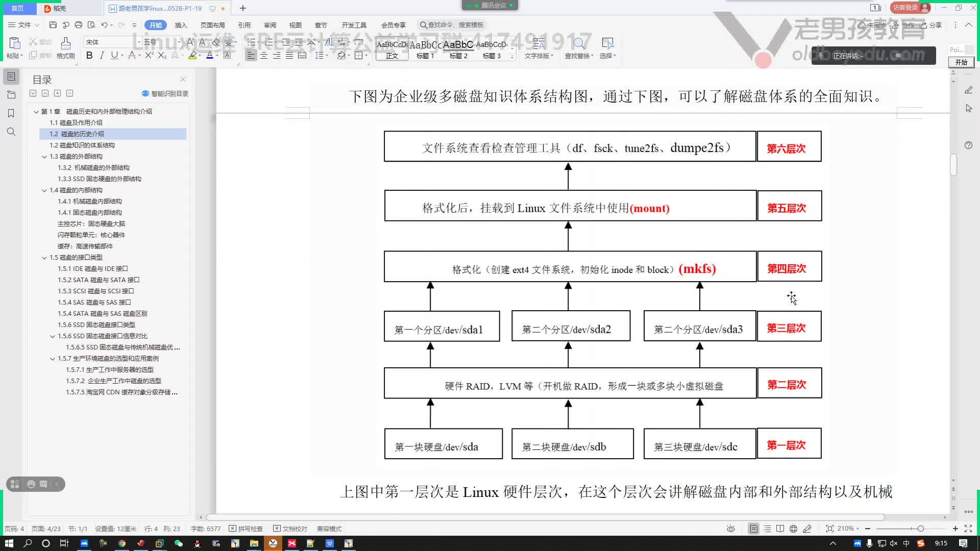Click the zoom slider handle
The image size is (980, 551).
[920, 529]
